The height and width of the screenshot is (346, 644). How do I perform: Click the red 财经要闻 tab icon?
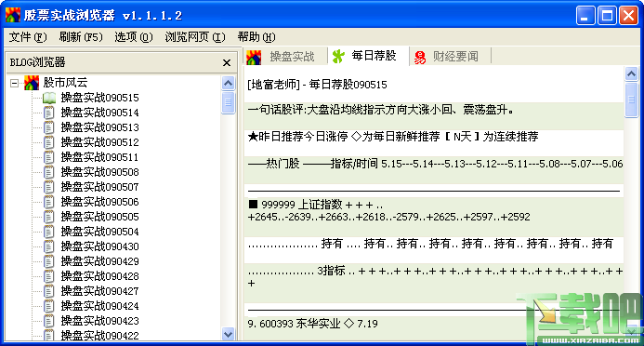420,57
